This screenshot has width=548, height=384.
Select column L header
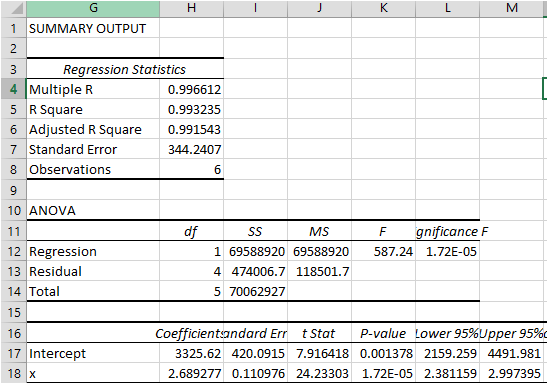(x=447, y=8)
